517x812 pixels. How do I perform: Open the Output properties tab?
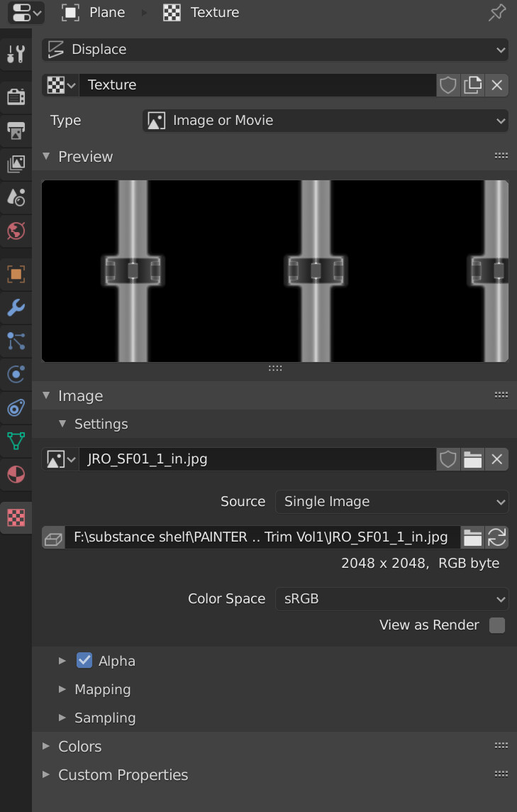pos(16,131)
